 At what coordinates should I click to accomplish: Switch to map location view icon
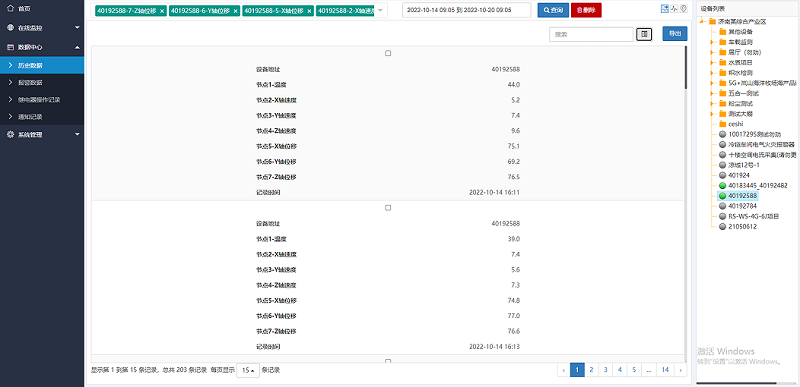[684, 9]
